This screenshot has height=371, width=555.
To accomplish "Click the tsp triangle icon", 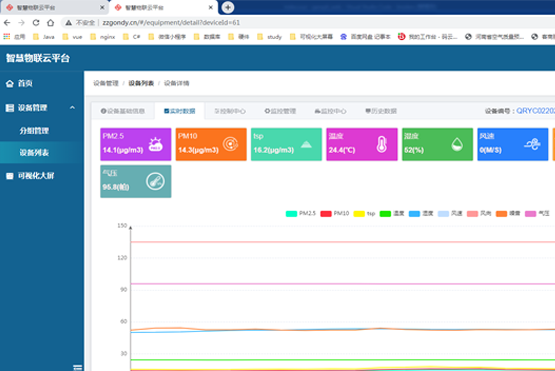I will (306, 144).
